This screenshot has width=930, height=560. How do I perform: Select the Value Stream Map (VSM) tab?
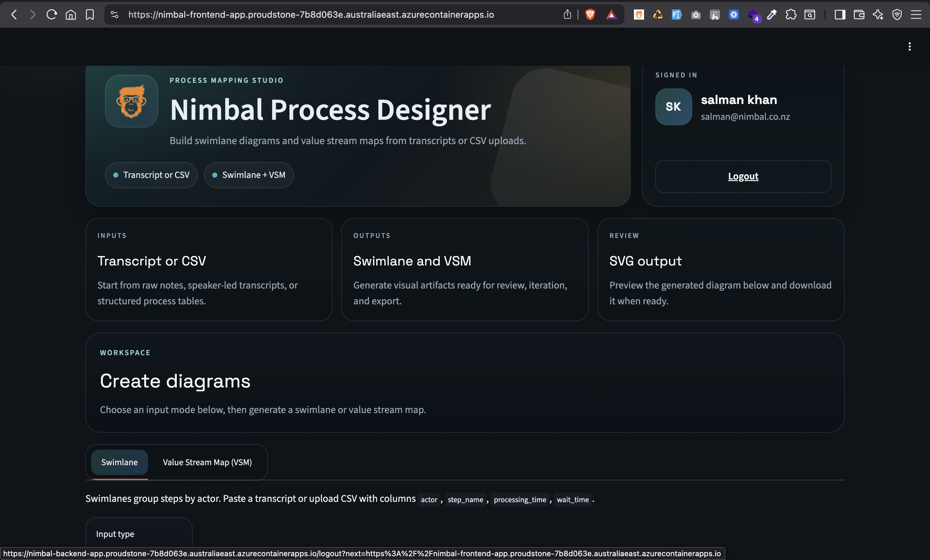[207, 462]
